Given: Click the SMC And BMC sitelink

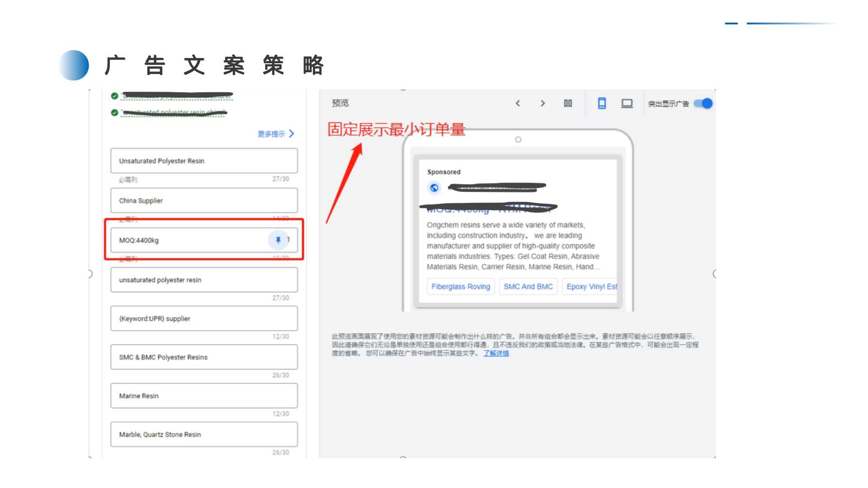Looking at the screenshot, I should point(528,286).
